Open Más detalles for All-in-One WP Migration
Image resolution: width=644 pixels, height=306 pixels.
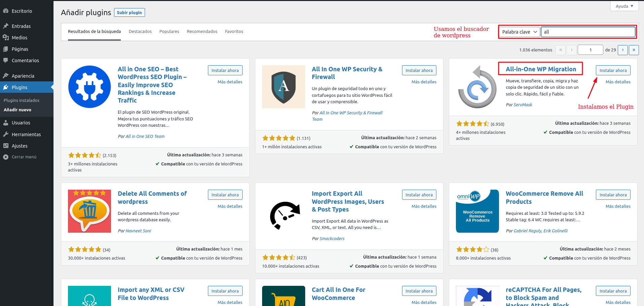coord(618,82)
